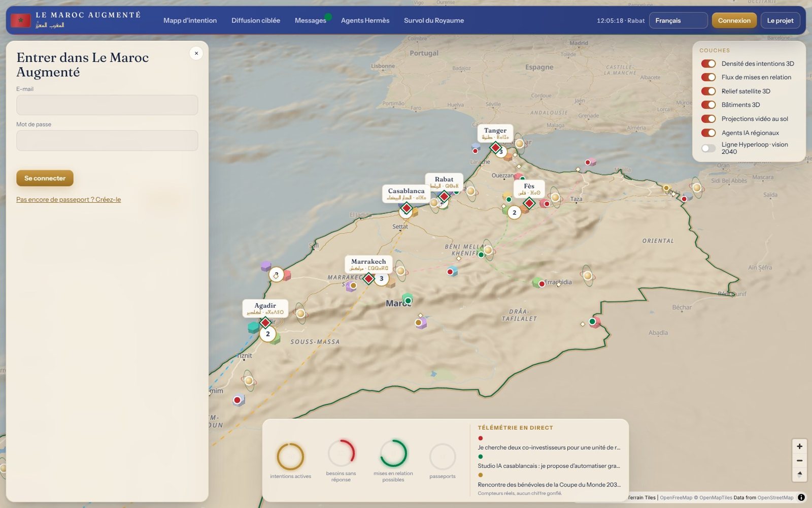The width and height of the screenshot is (812, 508).
Task: Disable Densité des intentions 3D layer
Action: point(708,63)
